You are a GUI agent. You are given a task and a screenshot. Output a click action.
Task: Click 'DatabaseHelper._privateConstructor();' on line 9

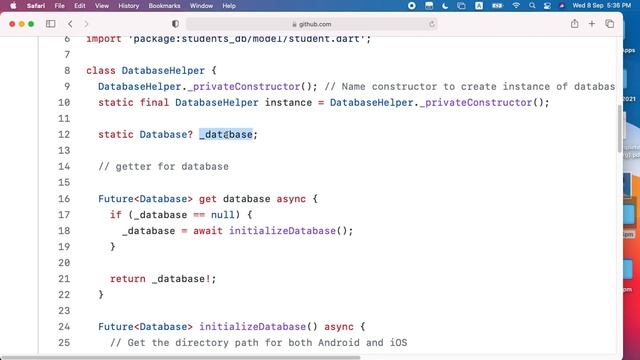(207, 87)
